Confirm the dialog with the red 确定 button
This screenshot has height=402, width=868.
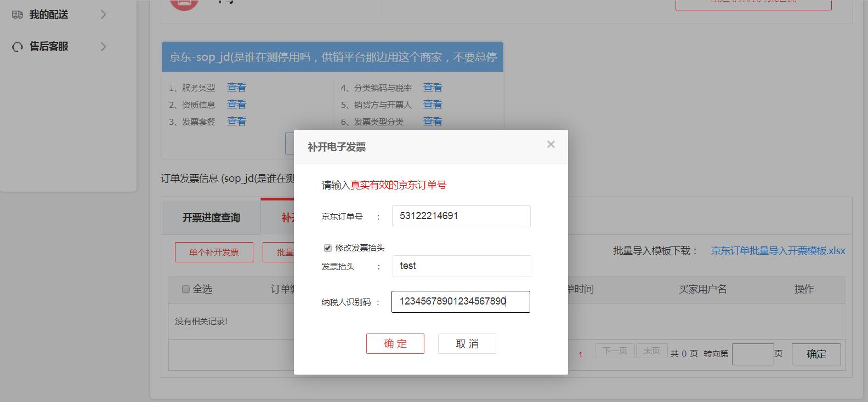pyautogui.click(x=395, y=343)
